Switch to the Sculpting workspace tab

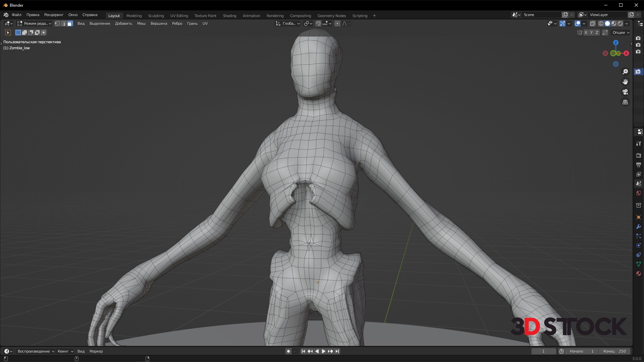[x=156, y=16]
